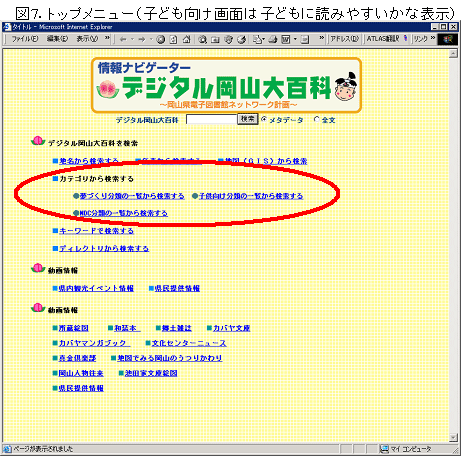Stop page loading with Stop icon

[161, 39]
